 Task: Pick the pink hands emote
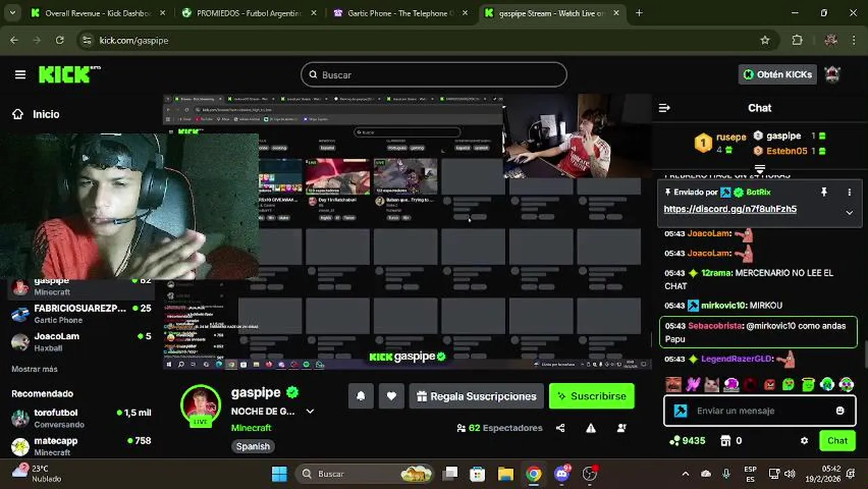[692, 384]
